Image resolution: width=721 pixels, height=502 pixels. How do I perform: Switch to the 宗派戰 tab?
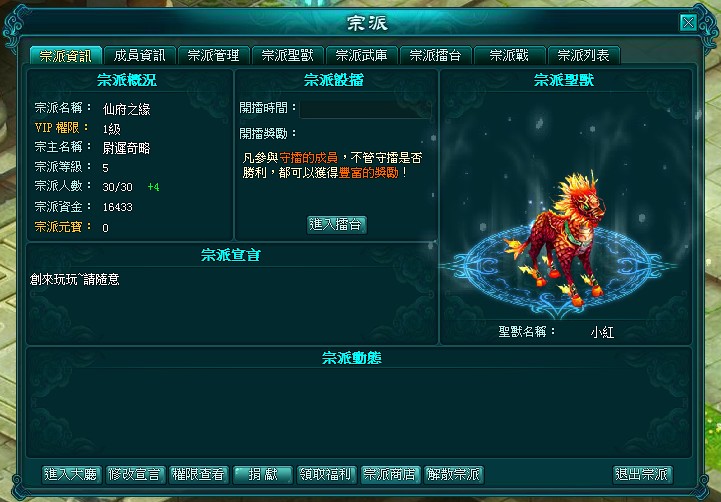509,56
